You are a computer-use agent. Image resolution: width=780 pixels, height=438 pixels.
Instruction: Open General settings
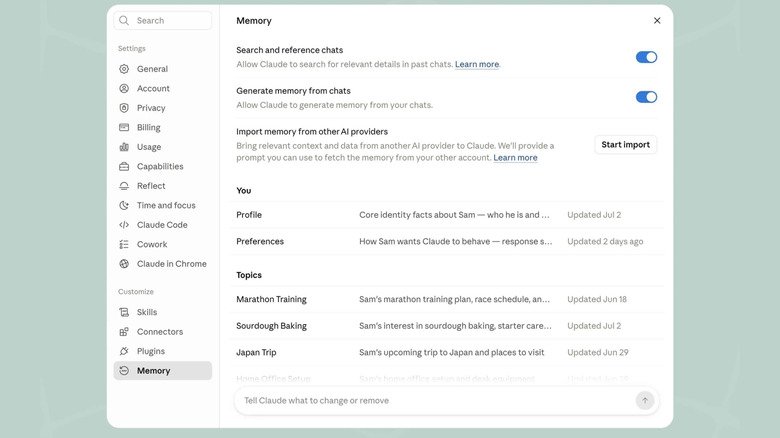tap(163, 69)
